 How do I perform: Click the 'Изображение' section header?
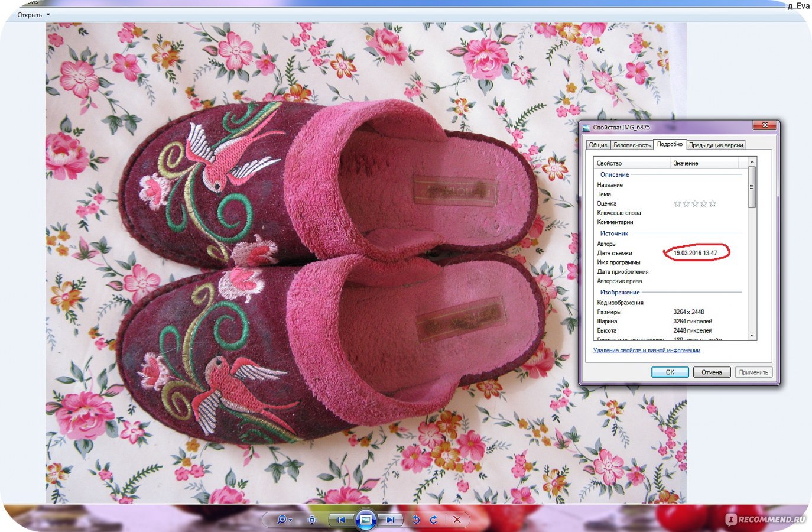(620, 293)
